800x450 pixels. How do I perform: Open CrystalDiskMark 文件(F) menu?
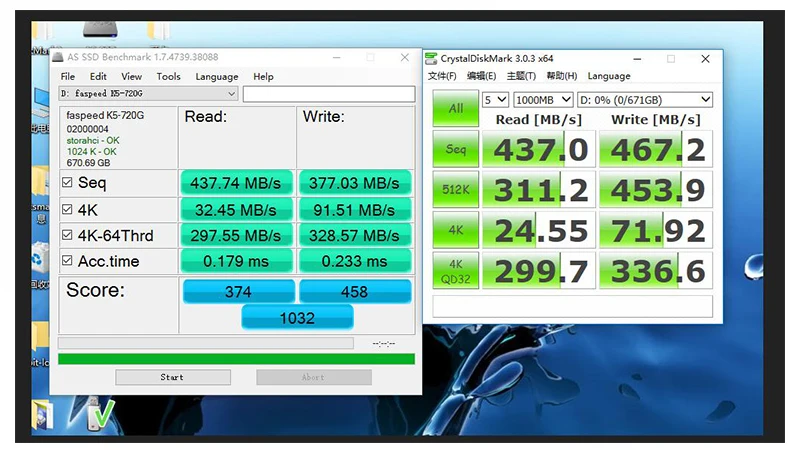(442, 76)
